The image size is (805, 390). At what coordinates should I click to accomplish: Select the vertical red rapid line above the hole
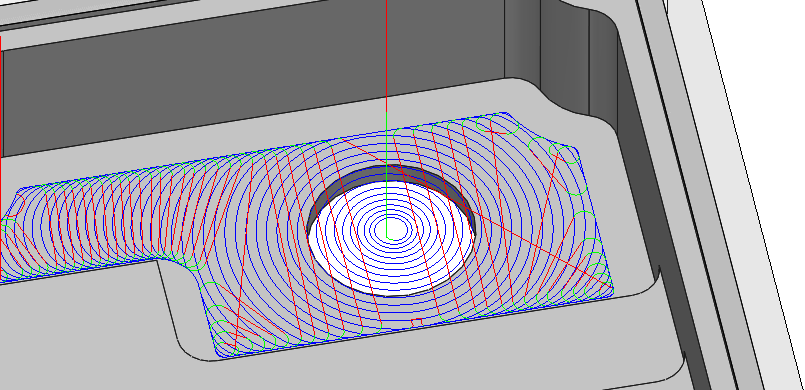click(386, 55)
